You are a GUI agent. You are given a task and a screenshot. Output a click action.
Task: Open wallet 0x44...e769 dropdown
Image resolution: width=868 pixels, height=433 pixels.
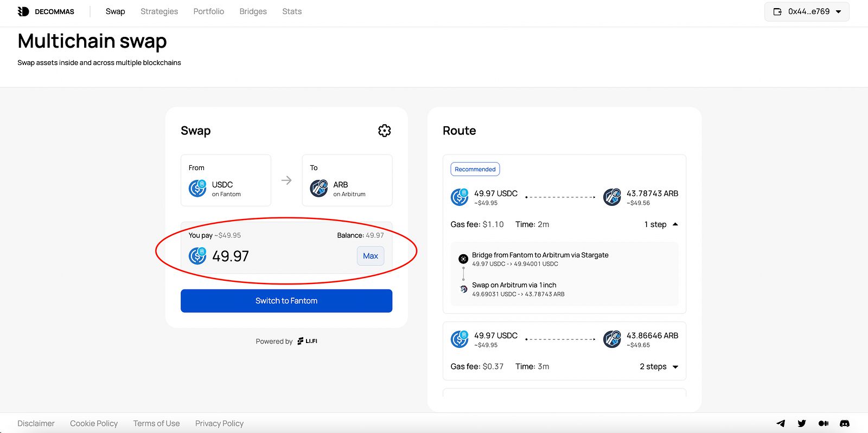pos(807,11)
